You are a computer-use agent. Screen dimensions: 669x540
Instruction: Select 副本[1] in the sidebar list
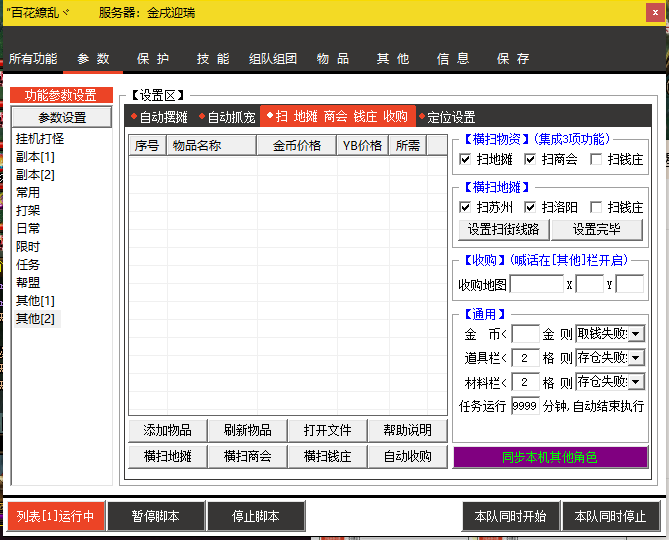[35, 157]
